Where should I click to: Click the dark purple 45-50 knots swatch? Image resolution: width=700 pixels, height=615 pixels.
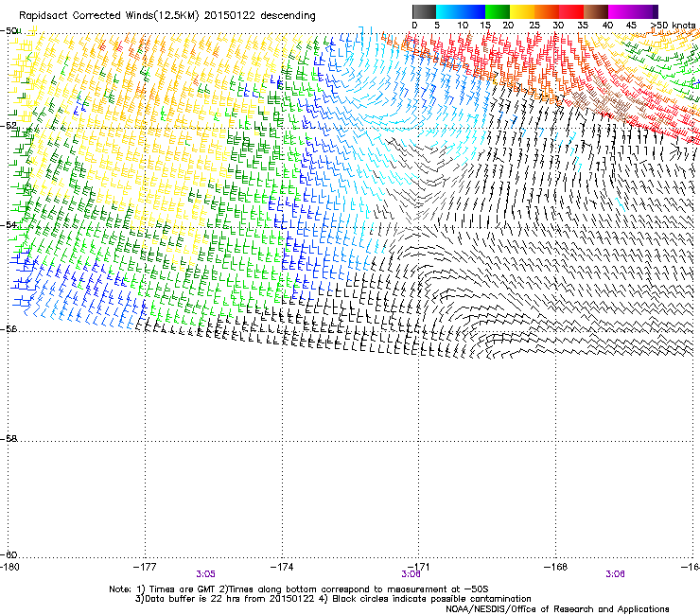[x=645, y=11]
